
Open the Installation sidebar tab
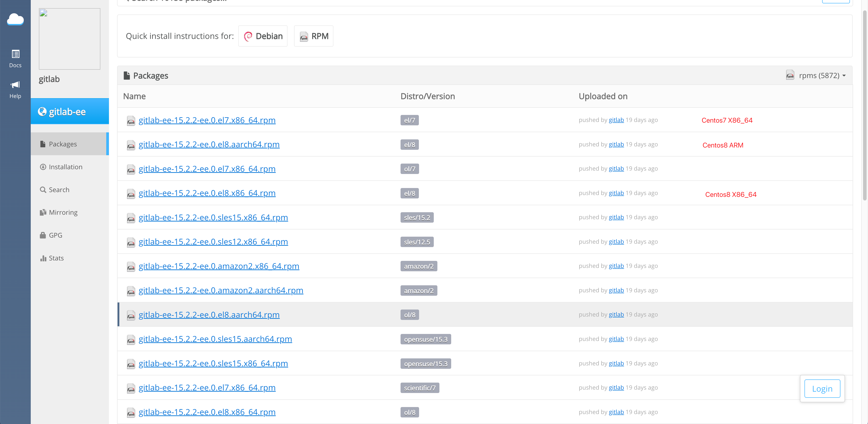[70, 167]
